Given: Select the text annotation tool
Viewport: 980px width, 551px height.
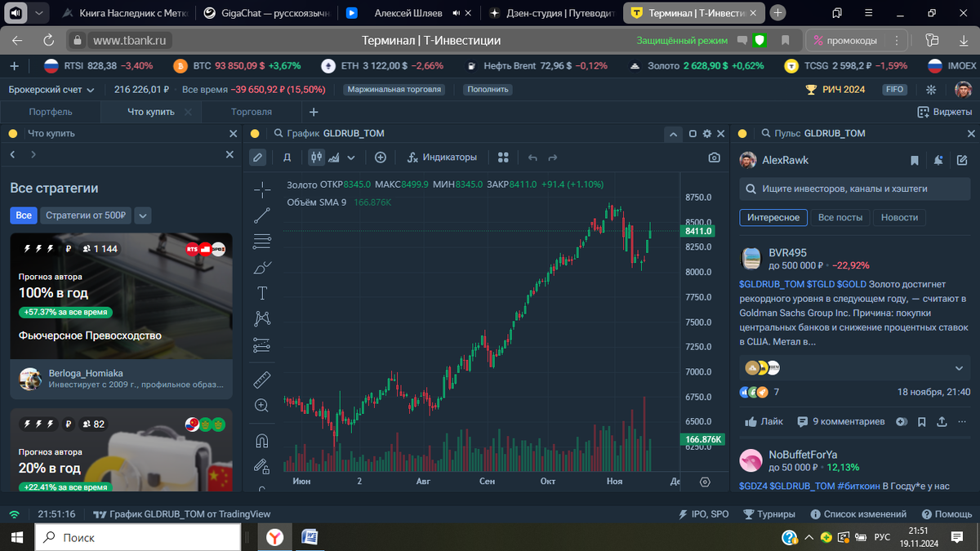Looking at the screenshot, I should 262,293.
